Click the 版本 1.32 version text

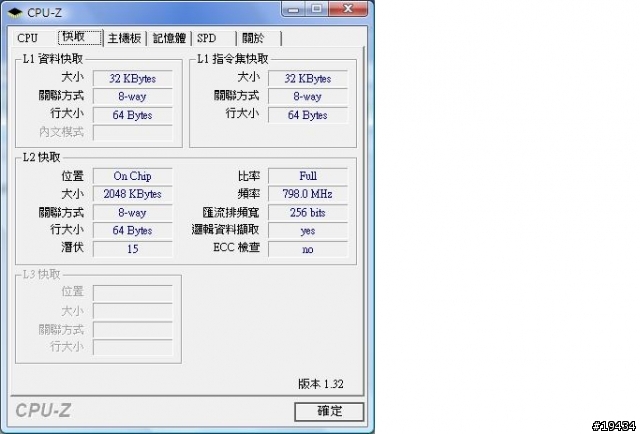coord(321,384)
